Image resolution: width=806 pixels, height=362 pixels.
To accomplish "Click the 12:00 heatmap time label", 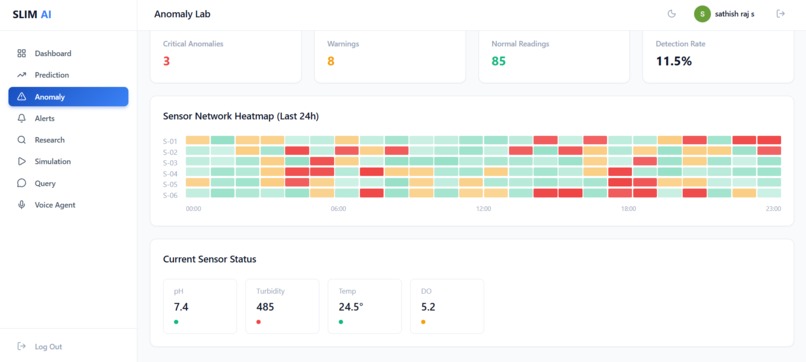I will 483,209.
